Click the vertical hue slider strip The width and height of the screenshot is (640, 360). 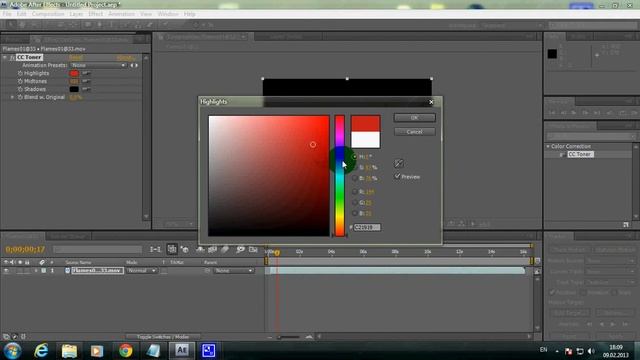[x=340, y=176]
